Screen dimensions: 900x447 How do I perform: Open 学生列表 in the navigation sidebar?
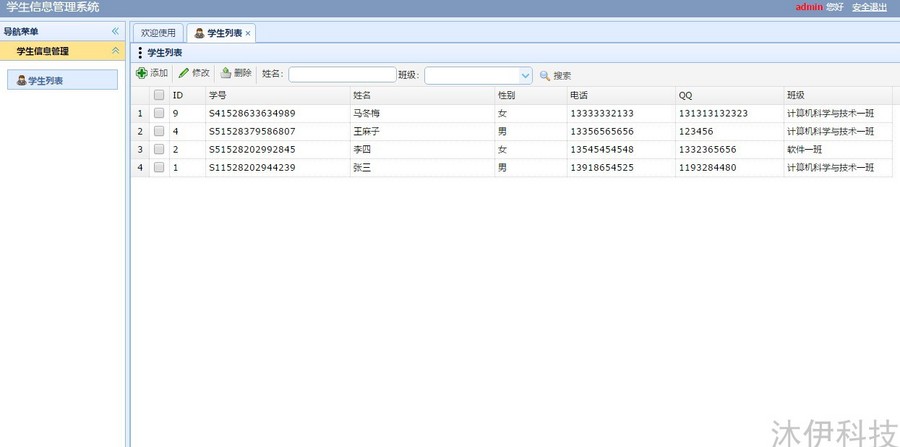[x=63, y=80]
